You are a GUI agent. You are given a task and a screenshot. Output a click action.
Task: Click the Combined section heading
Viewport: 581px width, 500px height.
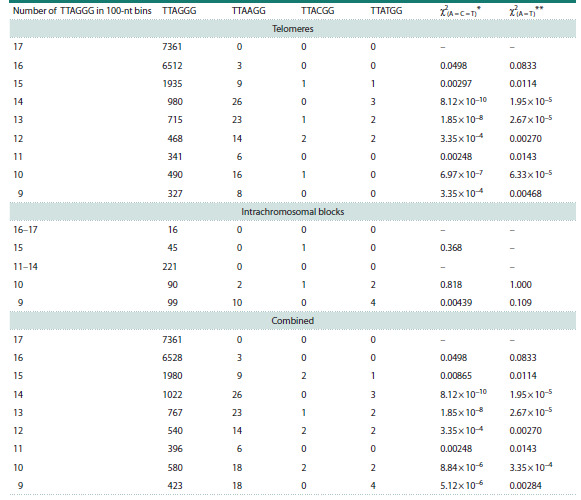pos(293,321)
